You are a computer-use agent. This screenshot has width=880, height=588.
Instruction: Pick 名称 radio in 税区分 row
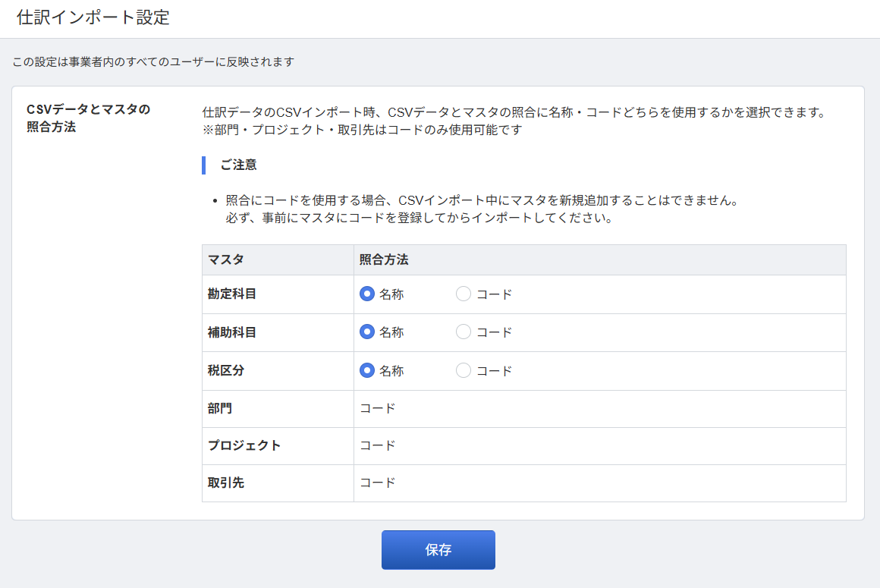[x=367, y=371]
